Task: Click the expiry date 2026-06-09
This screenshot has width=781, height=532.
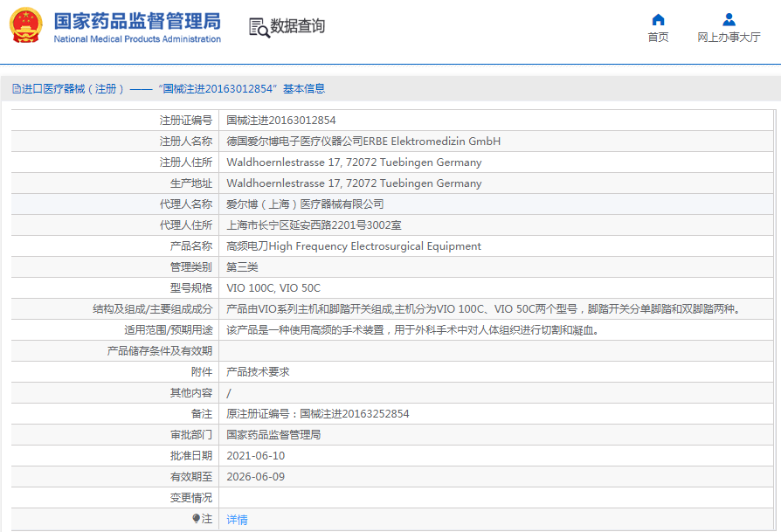Action: click(255, 477)
